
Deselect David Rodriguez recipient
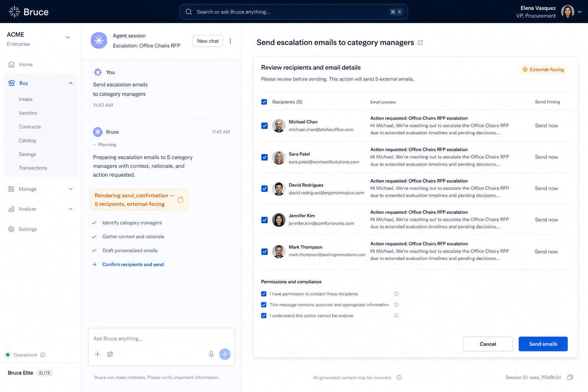click(x=265, y=189)
